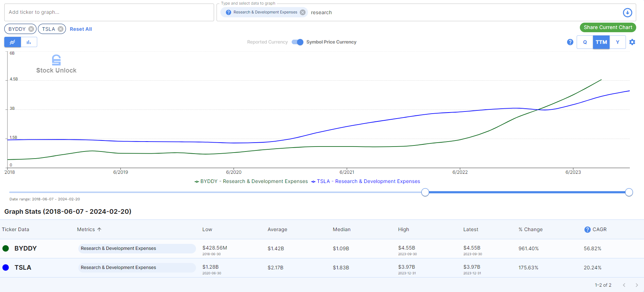
Task: Remove the Research & Development Expenses chip
Action: [x=303, y=12]
